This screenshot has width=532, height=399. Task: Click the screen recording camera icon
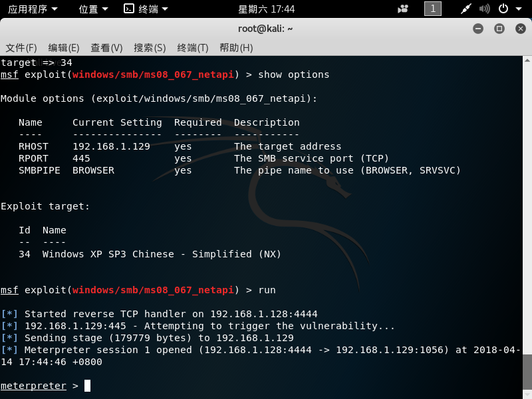pyautogui.click(x=403, y=9)
